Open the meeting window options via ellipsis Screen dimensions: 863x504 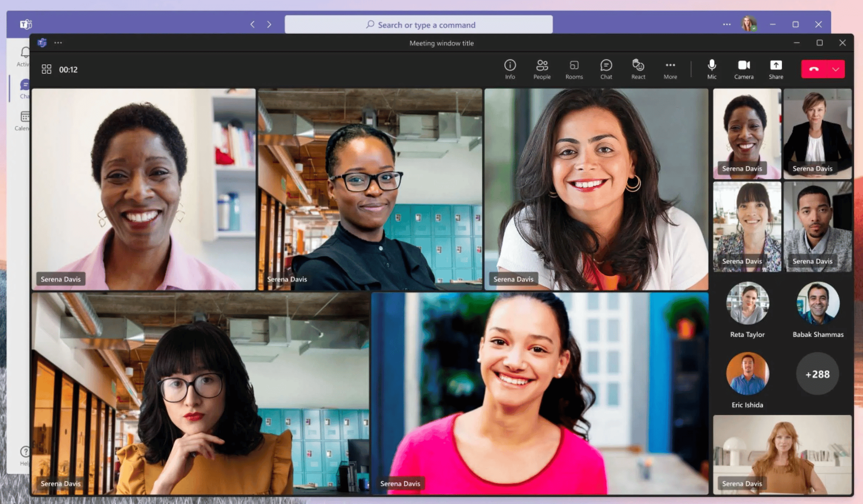pos(58,43)
